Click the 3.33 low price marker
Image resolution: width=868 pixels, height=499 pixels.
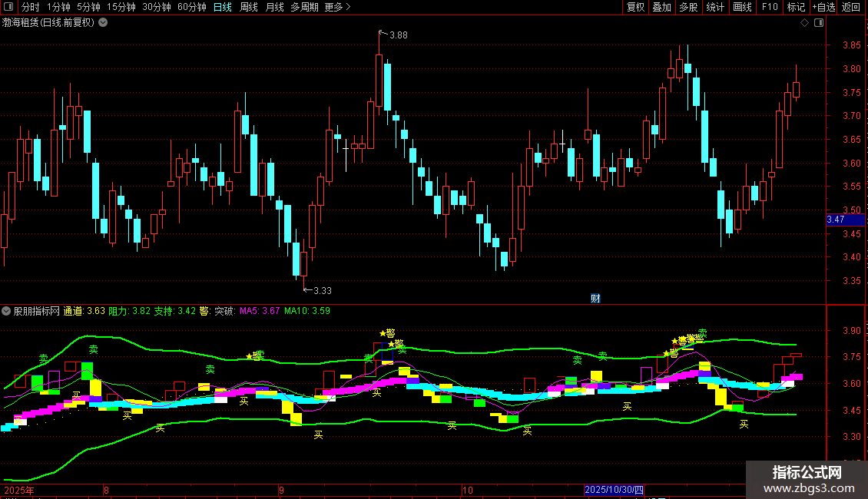click(322, 290)
